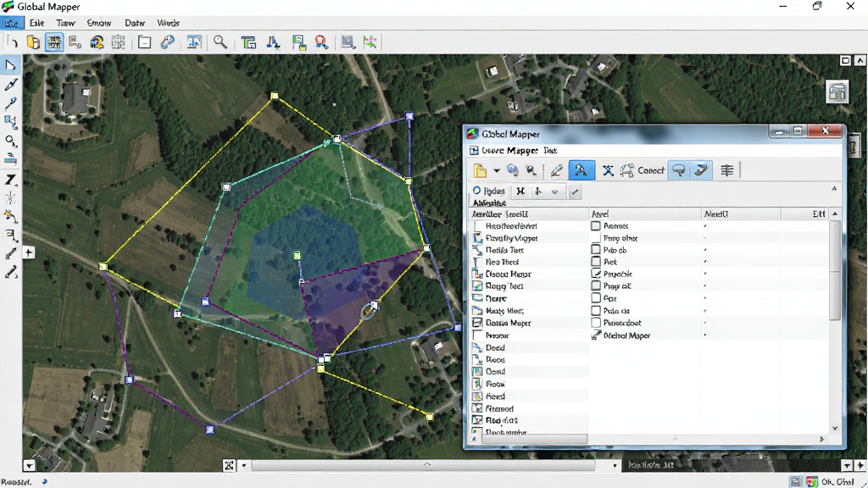Open the 'Wheds' menu
This screenshot has width=868, height=488.
tap(168, 23)
